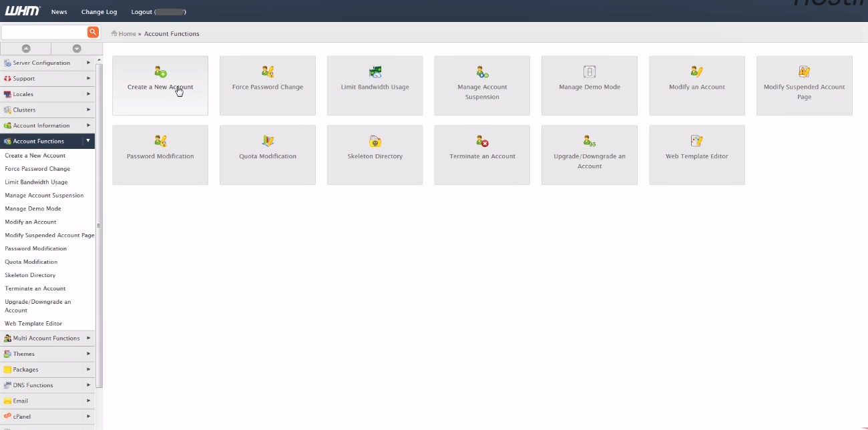
Task: Open the Skeleton Directory tile
Action: pyautogui.click(x=375, y=155)
